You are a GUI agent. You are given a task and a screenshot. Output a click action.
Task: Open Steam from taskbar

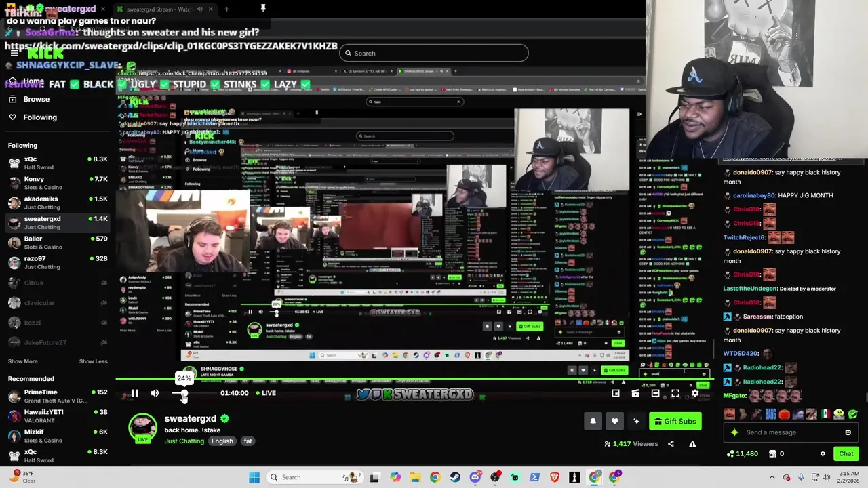pos(455,477)
